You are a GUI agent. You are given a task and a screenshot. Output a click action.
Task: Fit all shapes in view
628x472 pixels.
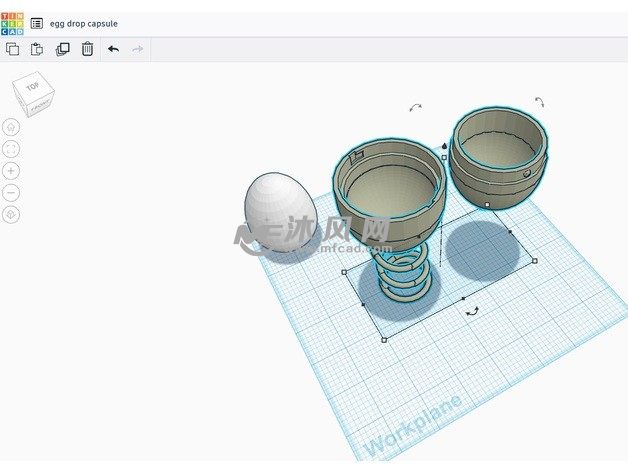pyautogui.click(x=11, y=149)
